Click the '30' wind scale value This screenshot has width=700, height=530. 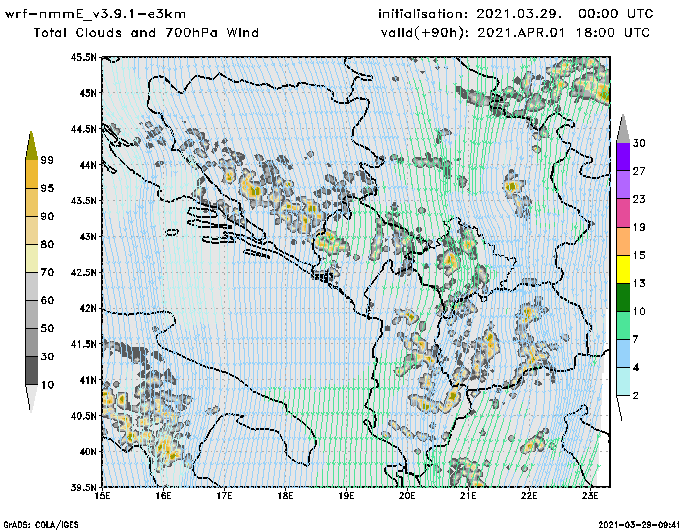[x=639, y=143]
